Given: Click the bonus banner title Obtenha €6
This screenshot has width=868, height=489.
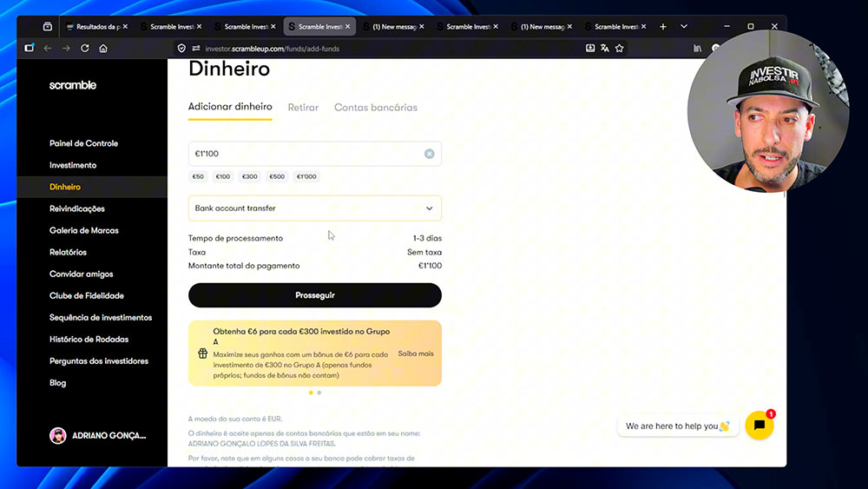Looking at the screenshot, I should [x=301, y=336].
